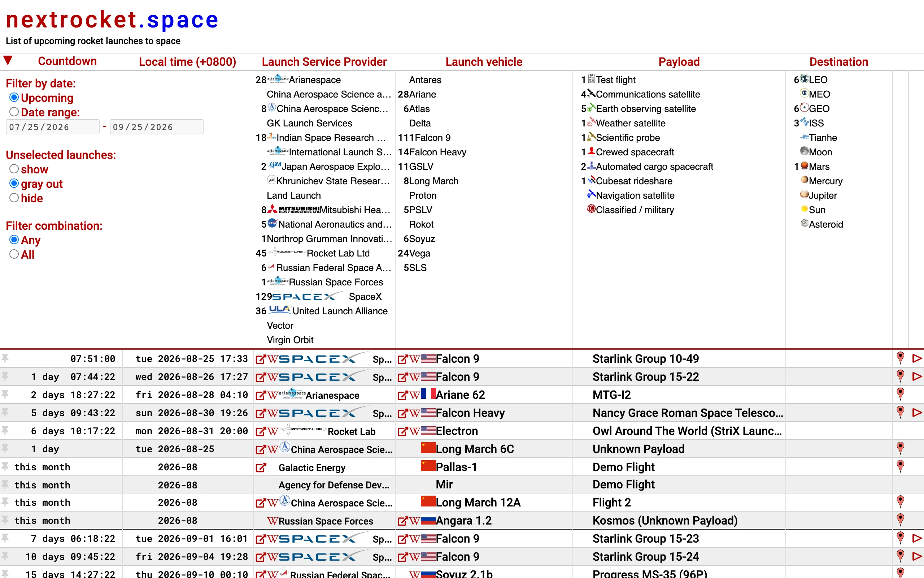The image size is (924, 578).
Task: Open map pin for MTG-I2 launch
Action: 900,394
